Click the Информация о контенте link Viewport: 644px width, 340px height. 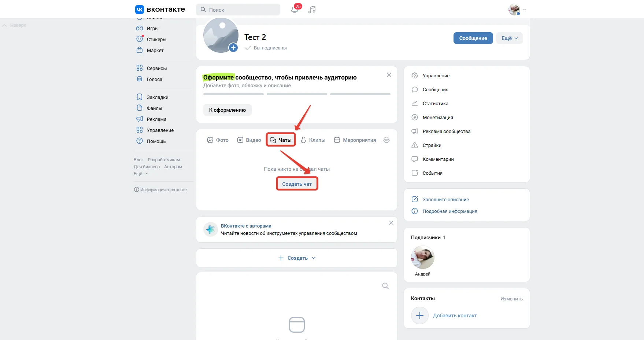point(160,190)
